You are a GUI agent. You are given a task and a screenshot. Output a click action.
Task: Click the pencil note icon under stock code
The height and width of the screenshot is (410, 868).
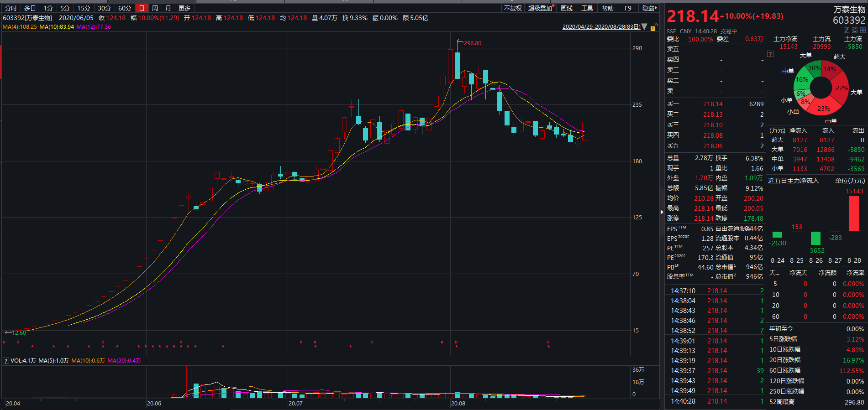coord(847,30)
